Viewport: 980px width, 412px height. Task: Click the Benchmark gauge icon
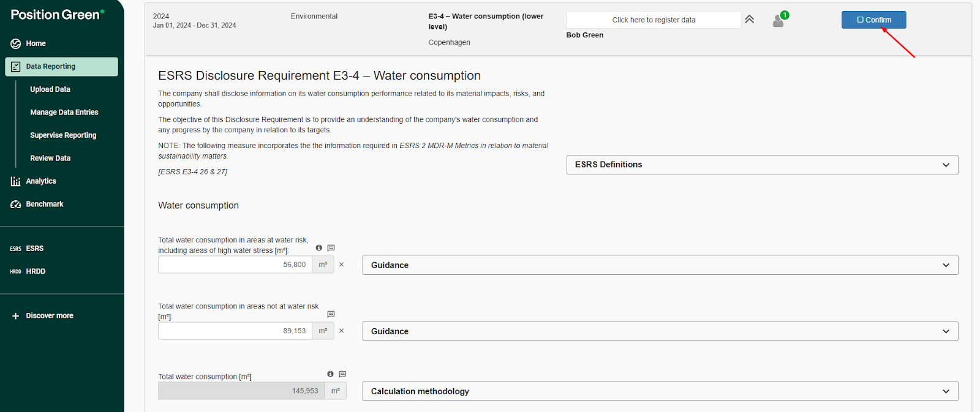pos(16,204)
